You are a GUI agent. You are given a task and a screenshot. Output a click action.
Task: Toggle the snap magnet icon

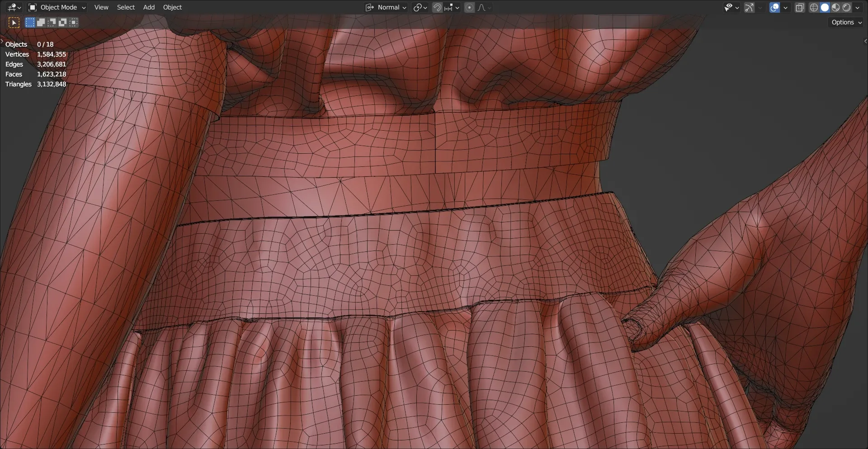coord(437,7)
